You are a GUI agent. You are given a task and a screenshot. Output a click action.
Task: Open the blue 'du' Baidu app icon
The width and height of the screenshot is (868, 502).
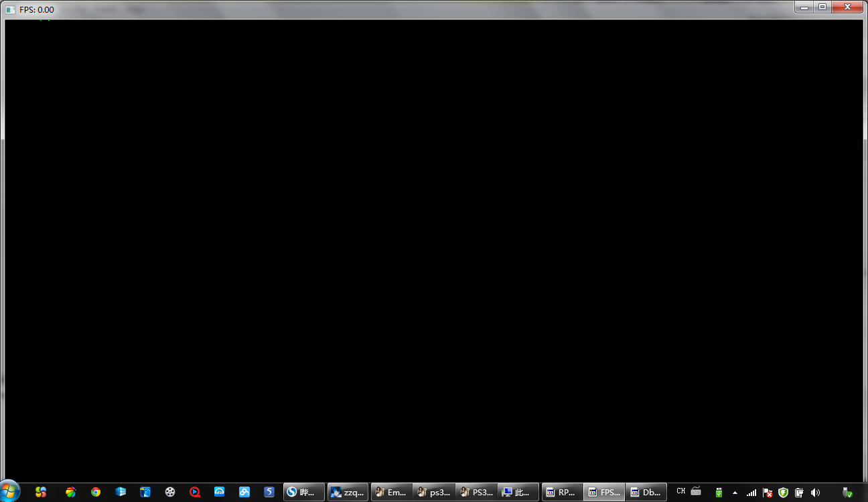pyautogui.click(x=220, y=492)
